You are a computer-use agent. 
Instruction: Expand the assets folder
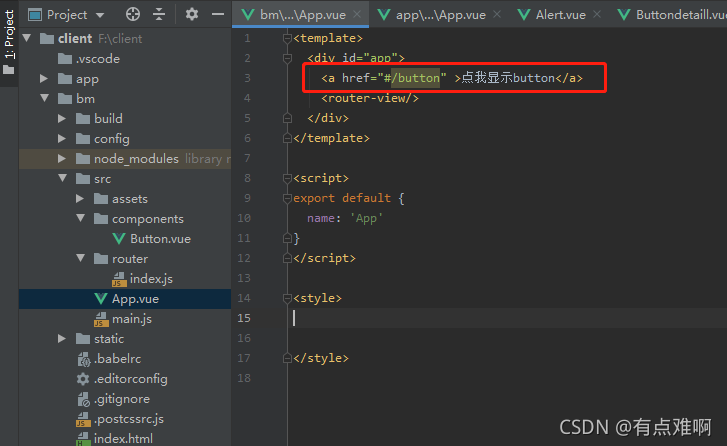[80, 198]
